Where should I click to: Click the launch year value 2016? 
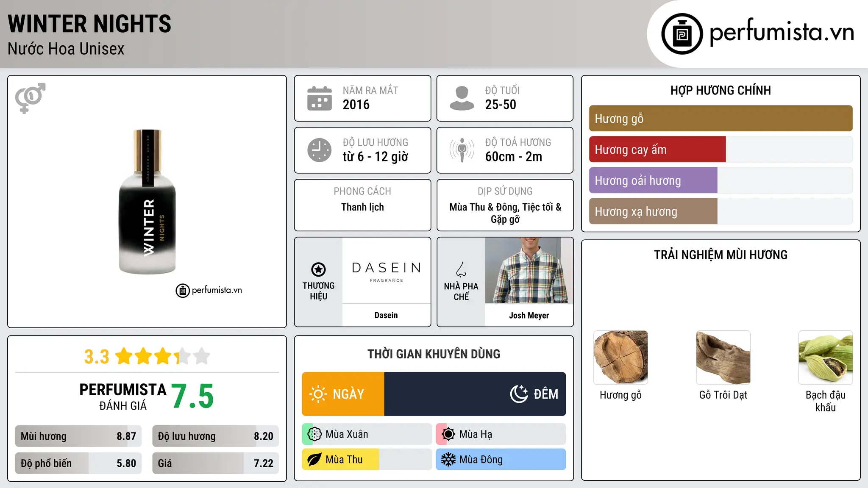coord(356,105)
